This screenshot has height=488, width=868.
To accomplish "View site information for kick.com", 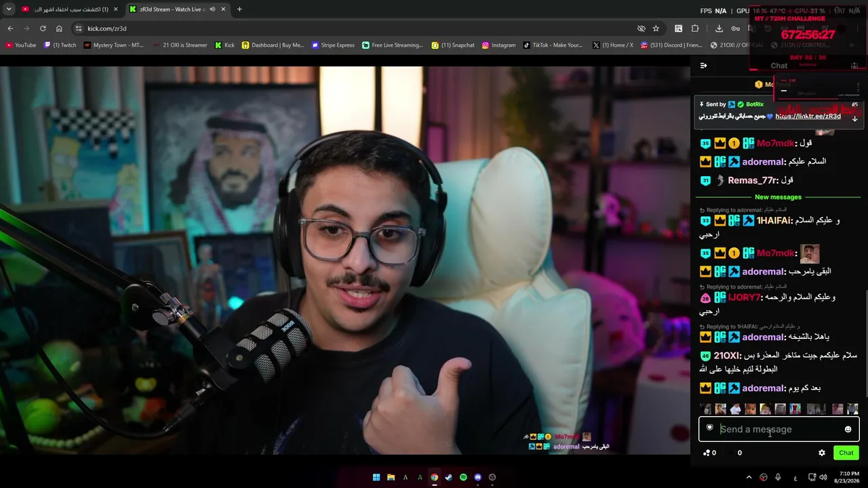I will pyautogui.click(x=79, y=28).
